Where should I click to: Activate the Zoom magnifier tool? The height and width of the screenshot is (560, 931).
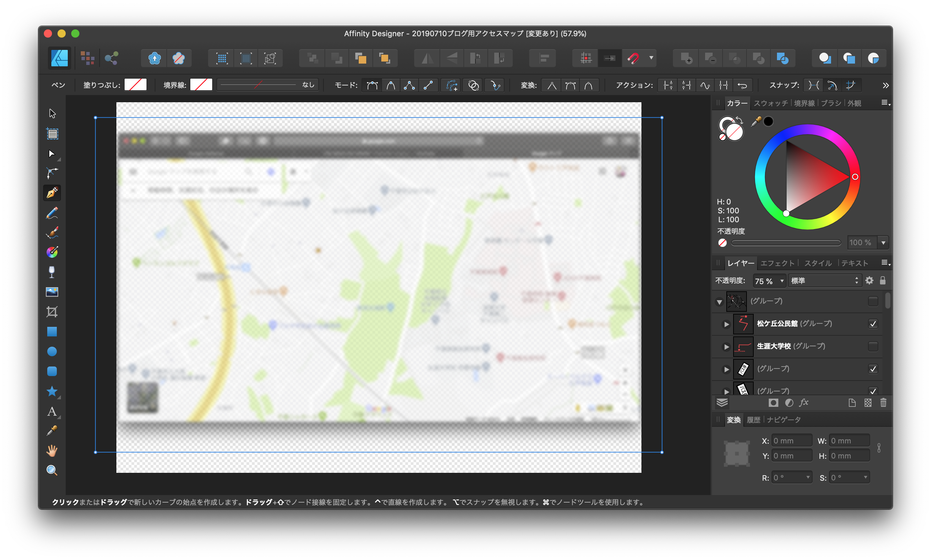(x=52, y=470)
